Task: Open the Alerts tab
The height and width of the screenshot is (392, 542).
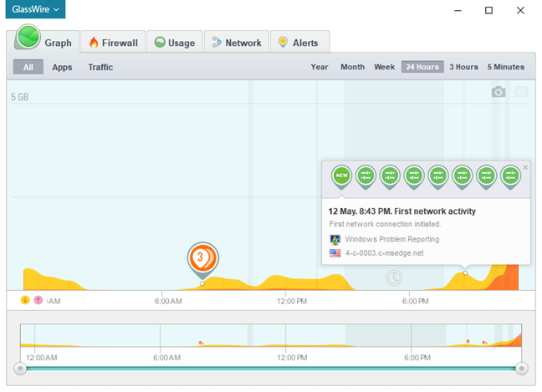Action: click(x=299, y=43)
